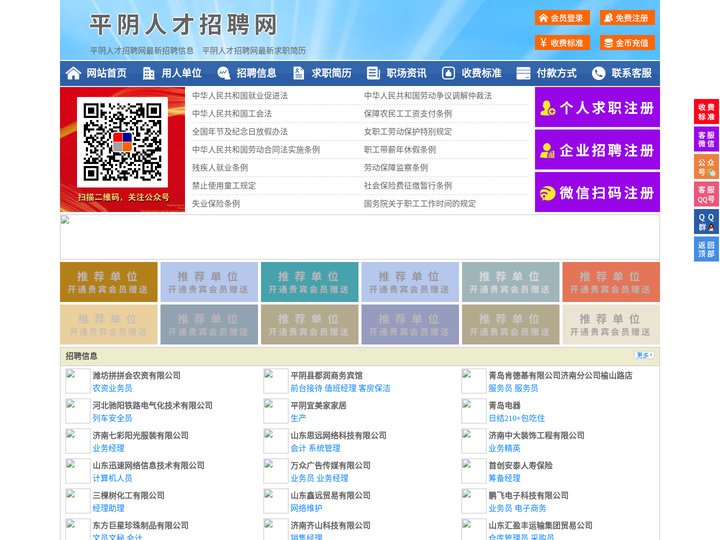The height and width of the screenshot is (540, 720).
Task: Click 筹备经理 job link
Action: [x=504, y=478]
